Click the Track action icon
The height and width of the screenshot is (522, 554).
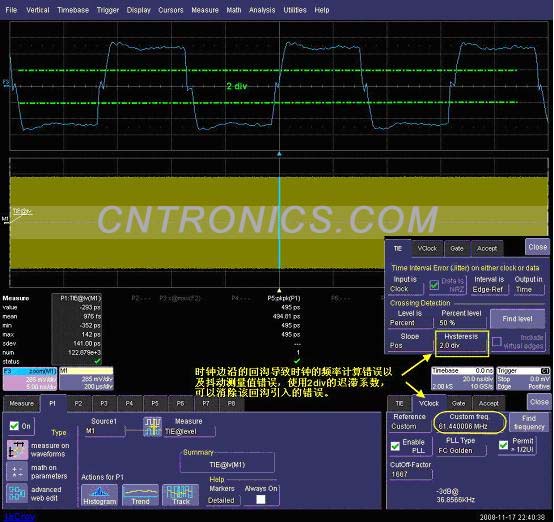(x=181, y=495)
